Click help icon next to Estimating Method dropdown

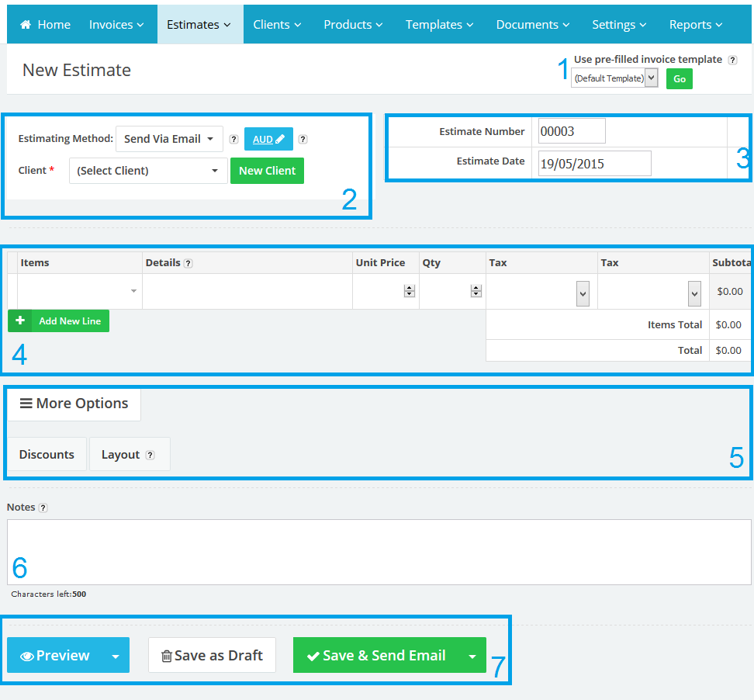pos(233,140)
